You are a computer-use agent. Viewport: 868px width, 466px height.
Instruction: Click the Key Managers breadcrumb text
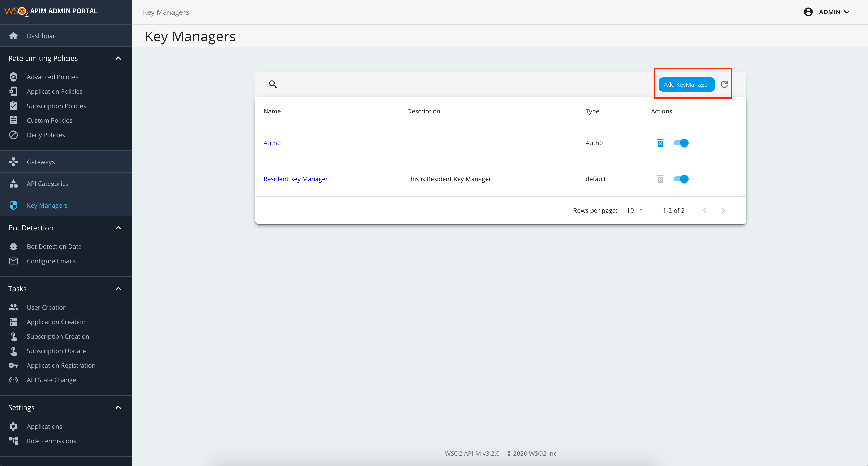click(x=166, y=12)
